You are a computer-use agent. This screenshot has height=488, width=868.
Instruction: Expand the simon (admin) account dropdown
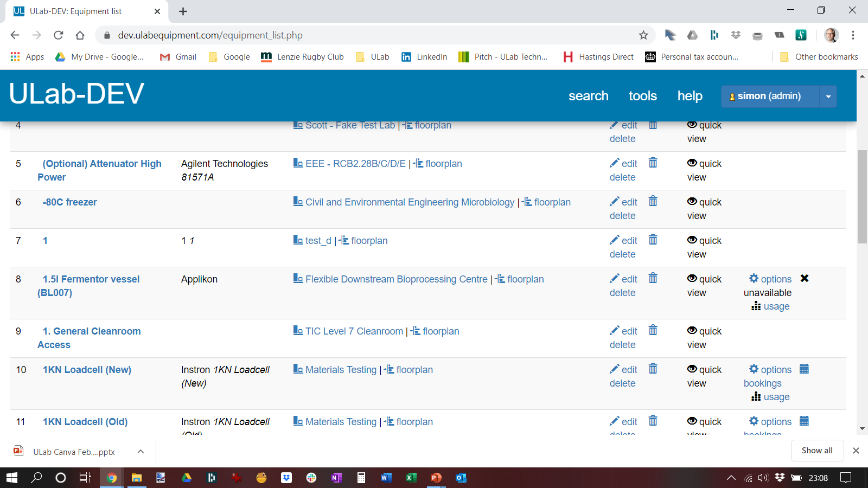pos(828,96)
